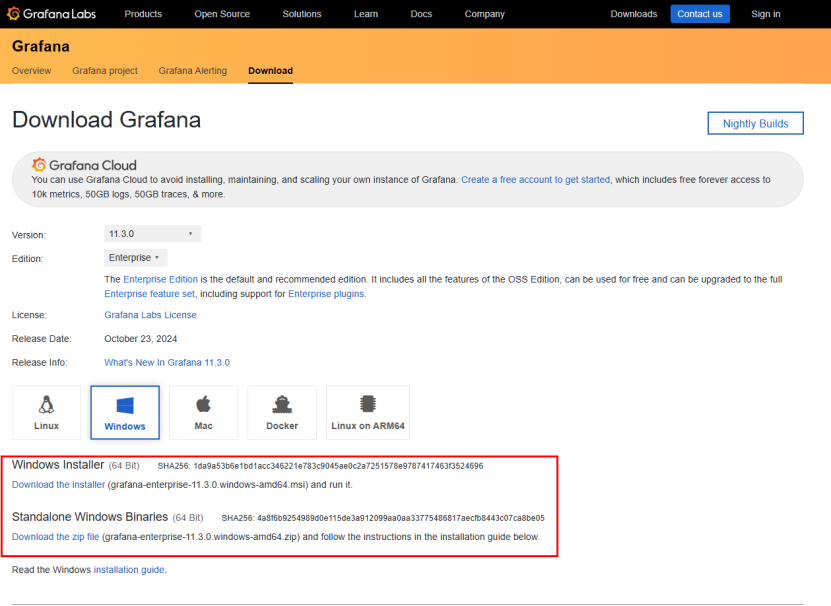831x606 pixels.
Task: Click the October 23, 2024 release date
Action: tap(140, 339)
